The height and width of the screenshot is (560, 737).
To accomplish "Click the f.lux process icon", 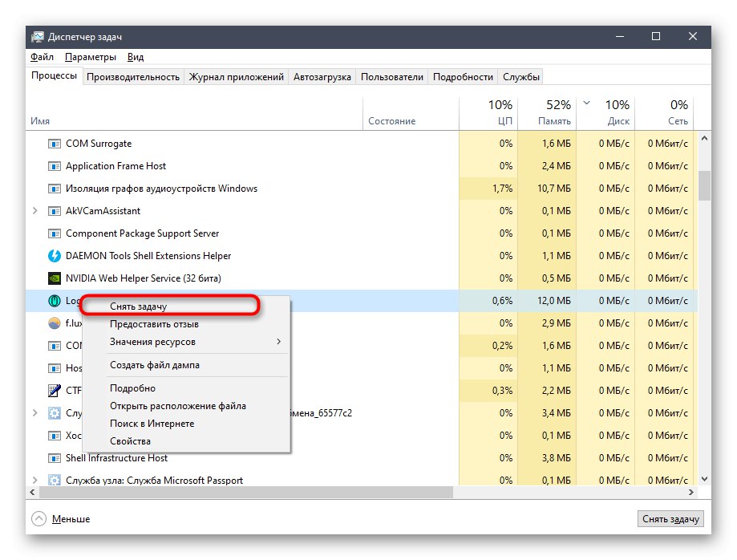I will 55,324.
